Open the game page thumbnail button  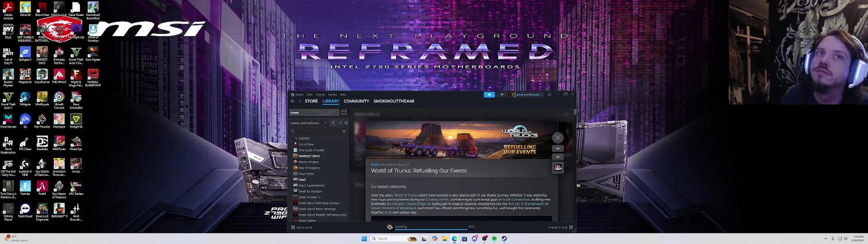click(558, 167)
